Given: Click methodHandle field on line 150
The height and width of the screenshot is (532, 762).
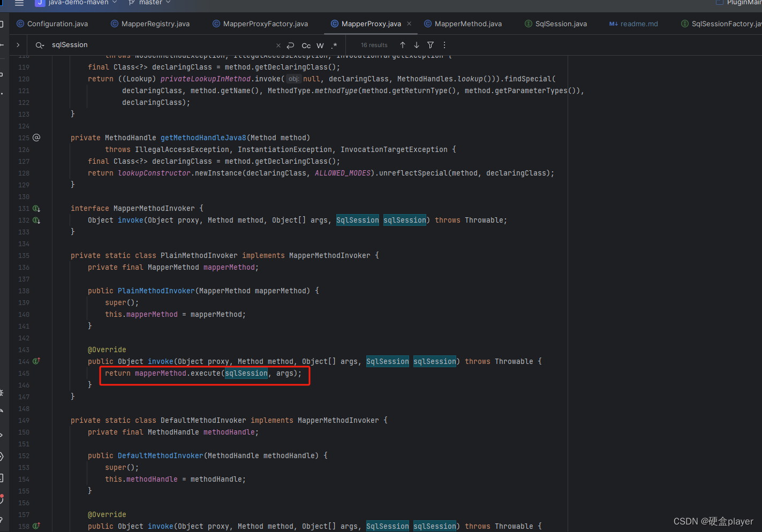Looking at the screenshot, I should [229, 432].
